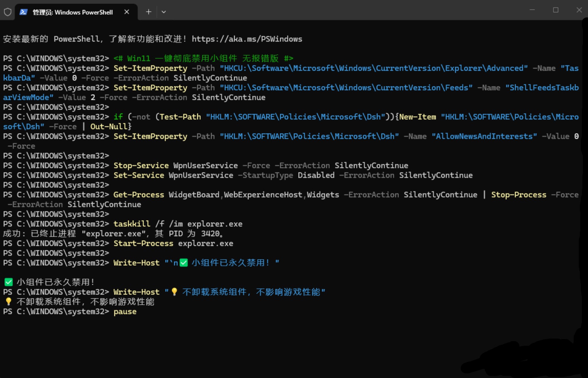This screenshot has height=378, width=588.
Task: Click the output text '不卸载系统组件，不影响游戏性能'
Action: pos(85,302)
